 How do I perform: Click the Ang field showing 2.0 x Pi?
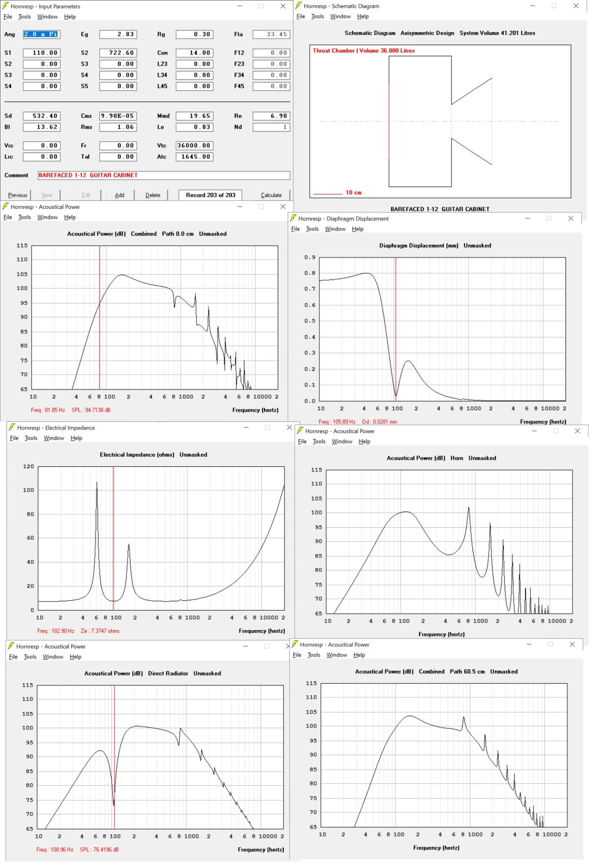click(41, 34)
